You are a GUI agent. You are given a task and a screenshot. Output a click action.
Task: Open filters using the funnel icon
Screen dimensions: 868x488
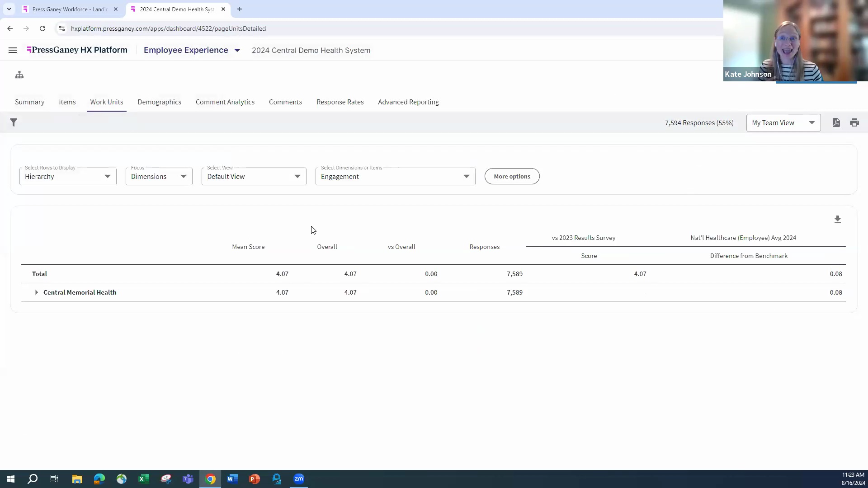click(x=14, y=122)
